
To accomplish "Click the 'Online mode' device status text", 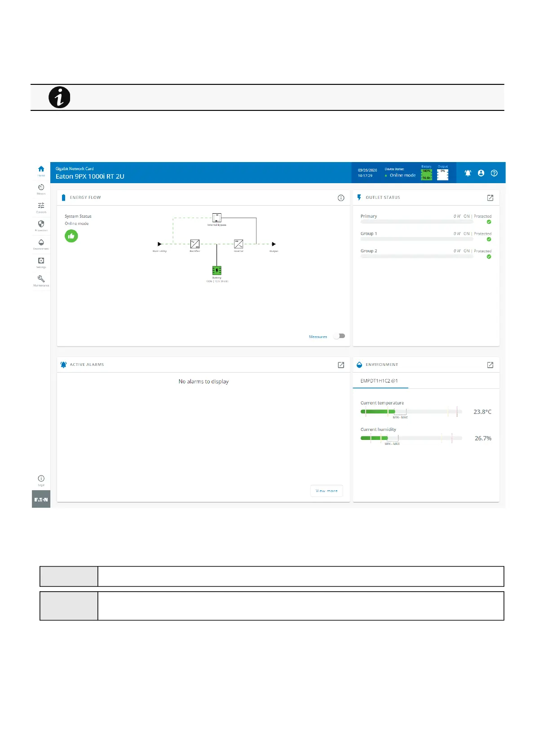I will pos(402,176).
